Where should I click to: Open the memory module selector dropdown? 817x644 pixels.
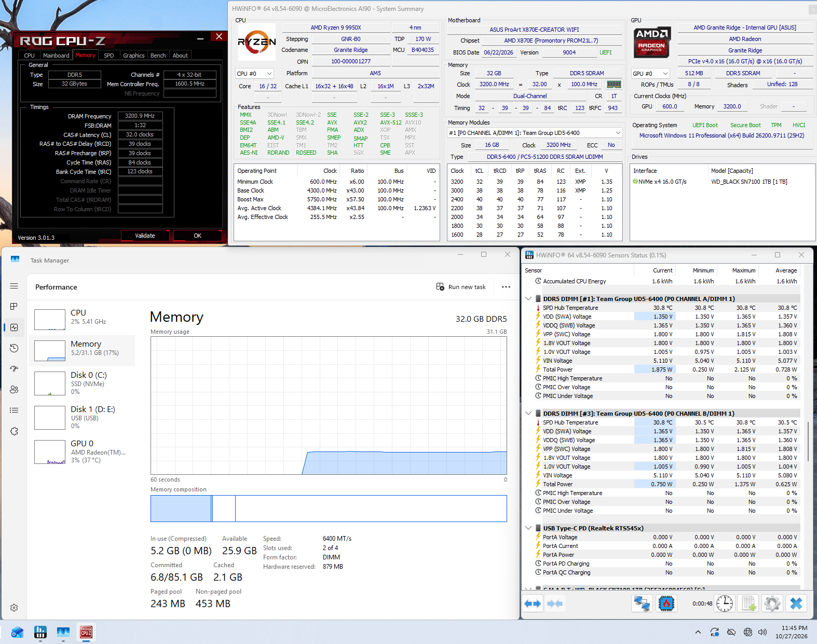(535, 133)
